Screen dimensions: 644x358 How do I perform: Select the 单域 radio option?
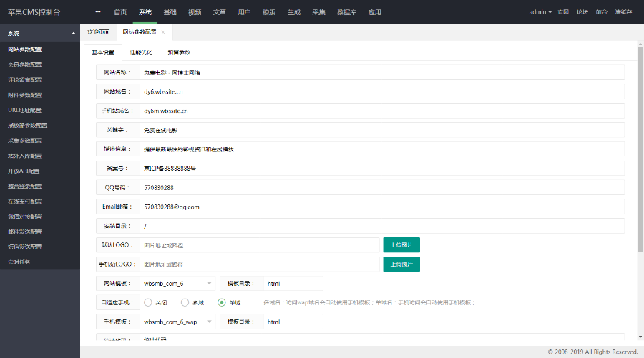click(x=222, y=302)
